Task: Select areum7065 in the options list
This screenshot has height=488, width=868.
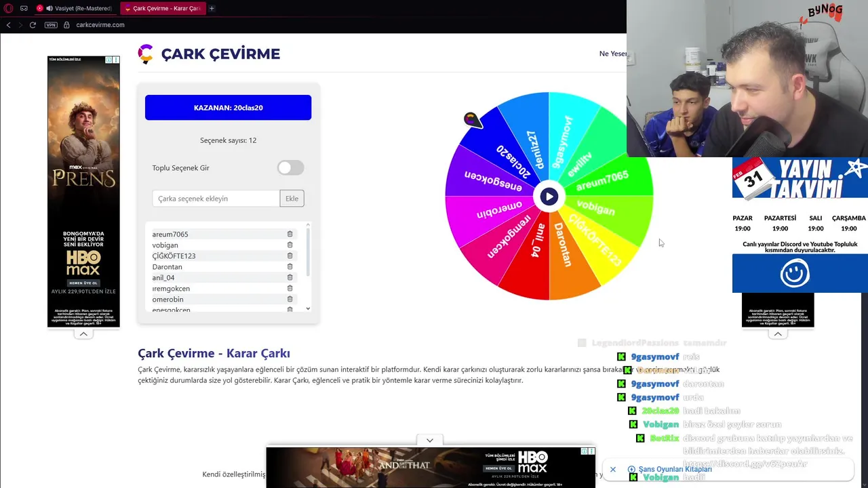Action: (170, 235)
